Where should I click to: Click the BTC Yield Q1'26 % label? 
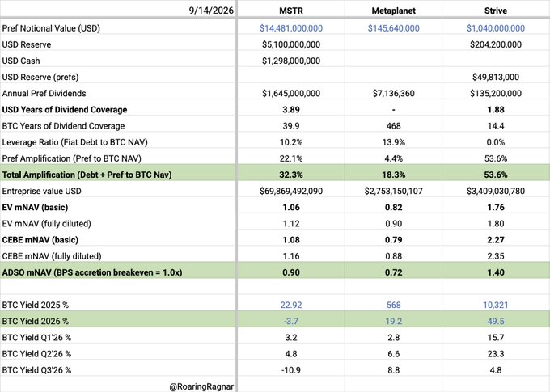[36, 338]
